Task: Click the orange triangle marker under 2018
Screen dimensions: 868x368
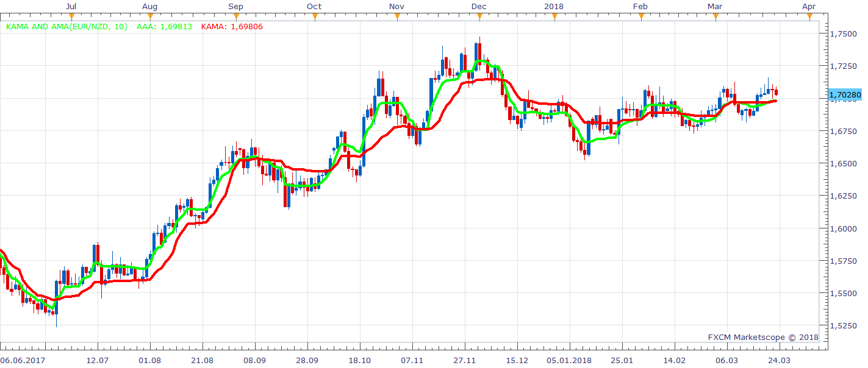Action: [554, 16]
